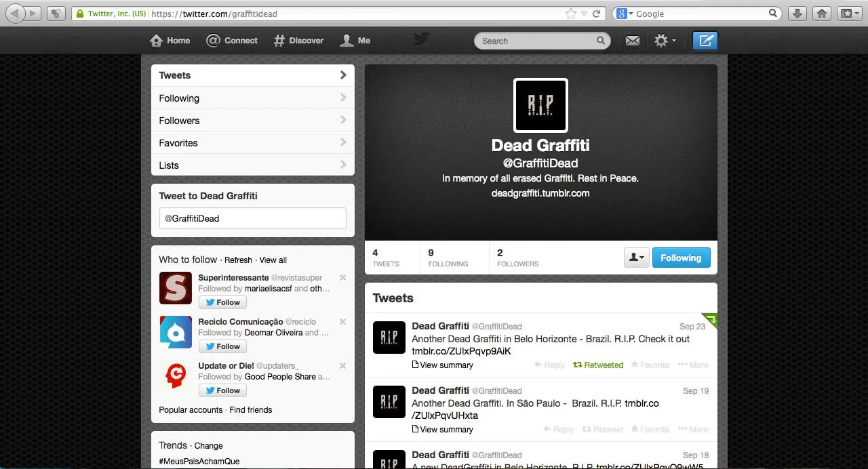The width and height of the screenshot is (868, 469).
Task: Select Favorites in the profile sidebar
Action: click(253, 143)
